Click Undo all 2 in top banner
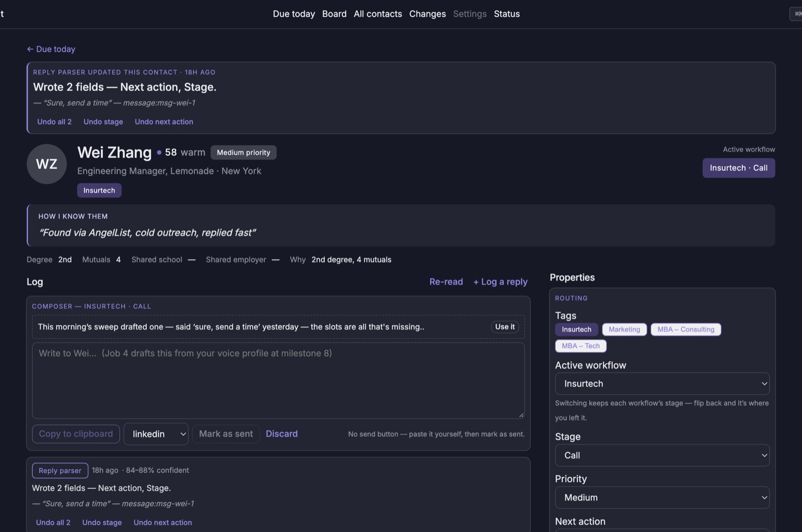This screenshot has height=532, width=802. click(54, 122)
